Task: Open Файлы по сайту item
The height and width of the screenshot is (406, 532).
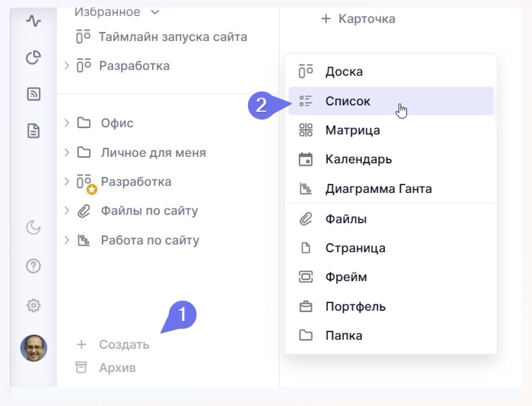Action: pyautogui.click(x=149, y=211)
